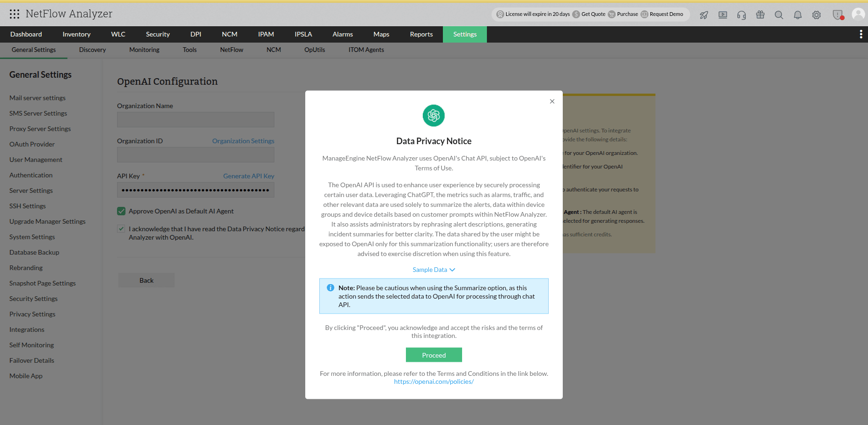Open the apps grid launcher icon

tap(15, 14)
